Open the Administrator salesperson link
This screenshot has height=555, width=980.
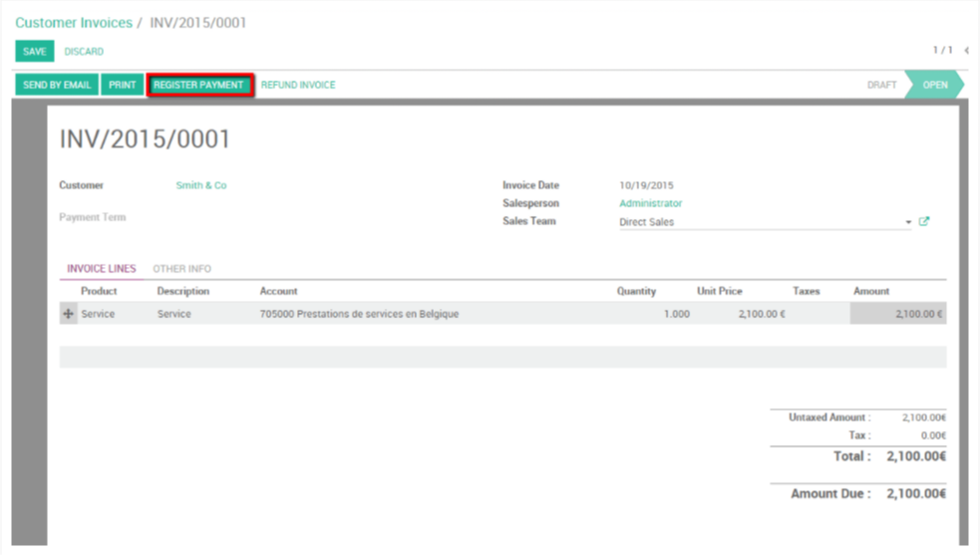point(650,203)
